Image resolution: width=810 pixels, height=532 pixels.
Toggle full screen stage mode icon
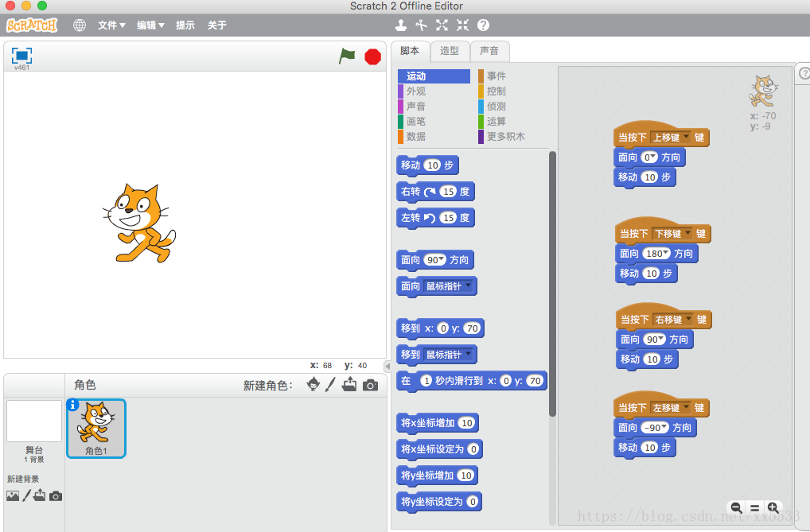21,55
